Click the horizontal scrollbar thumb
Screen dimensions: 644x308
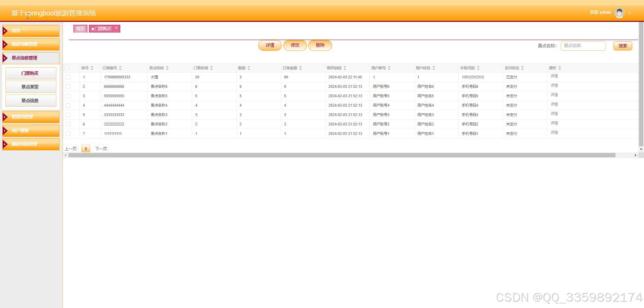[x=342, y=155]
